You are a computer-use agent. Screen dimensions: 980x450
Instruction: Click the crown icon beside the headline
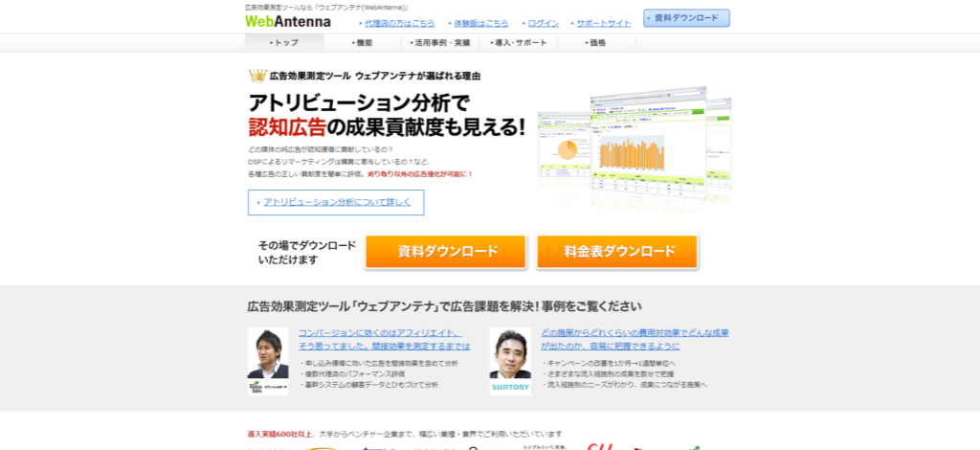256,76
